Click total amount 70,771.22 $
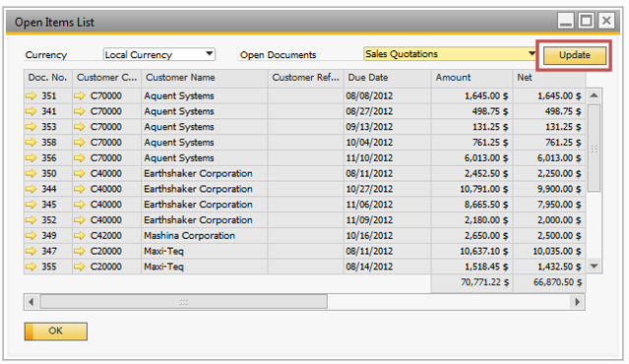Screen dimensions: 629x364 click(x=472, y=282)
